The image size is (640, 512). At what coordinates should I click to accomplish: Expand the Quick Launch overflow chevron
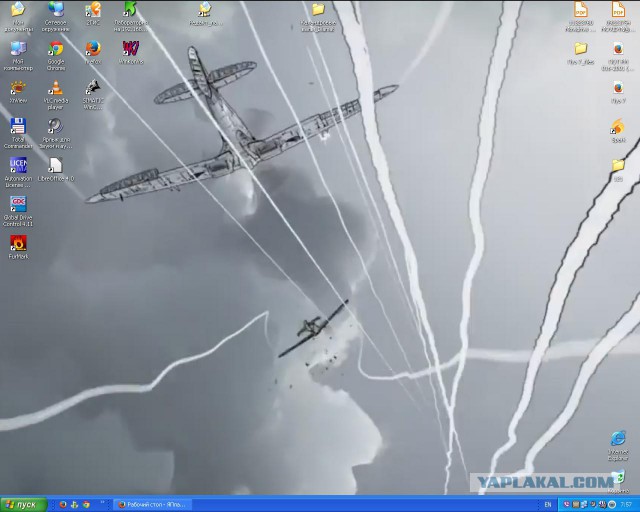tap(102, 503)
